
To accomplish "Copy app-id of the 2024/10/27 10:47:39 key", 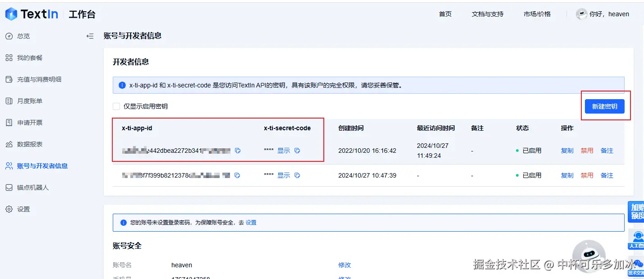I will point(237,175).
